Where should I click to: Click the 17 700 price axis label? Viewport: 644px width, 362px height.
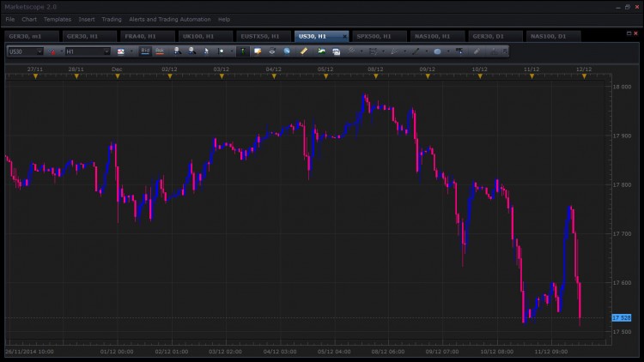click(x=622, y=234)
